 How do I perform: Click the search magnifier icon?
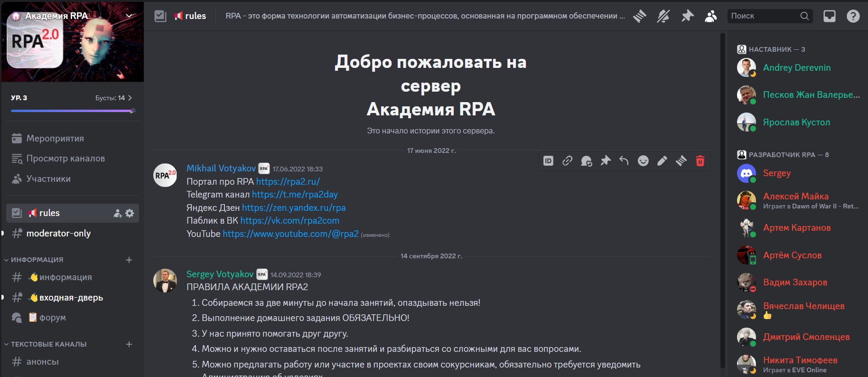[x=804, y=16]
